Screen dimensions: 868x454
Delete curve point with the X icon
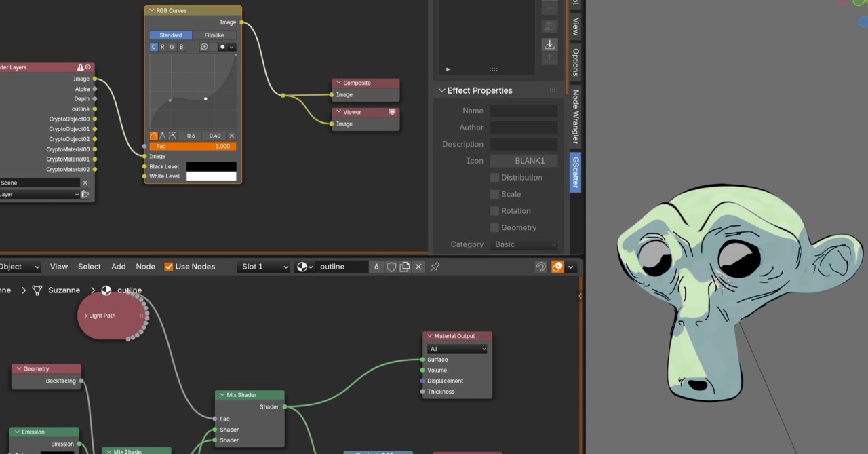232,136
